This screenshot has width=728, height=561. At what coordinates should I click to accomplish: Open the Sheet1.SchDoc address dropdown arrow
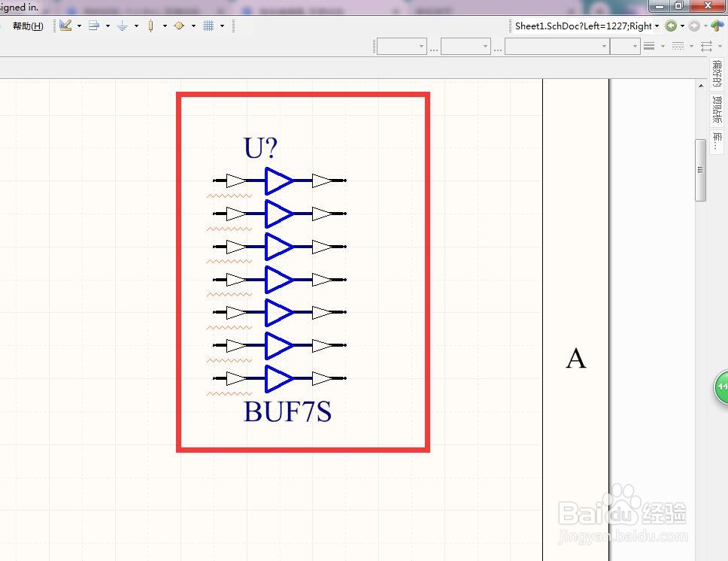pyautogui.click(x=657, y=26)
